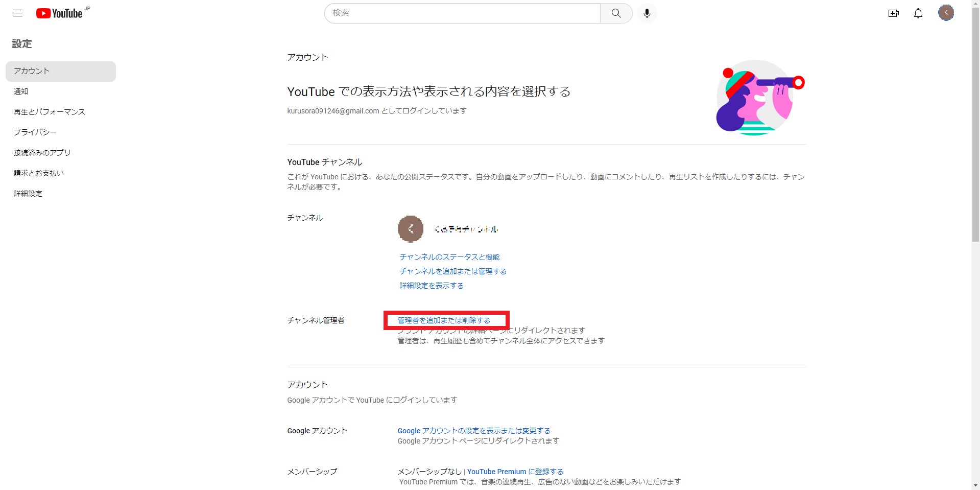980x490 pixels.
Task: Open チャンネルを追加または管理する link
Action: [x=453, y=271]
